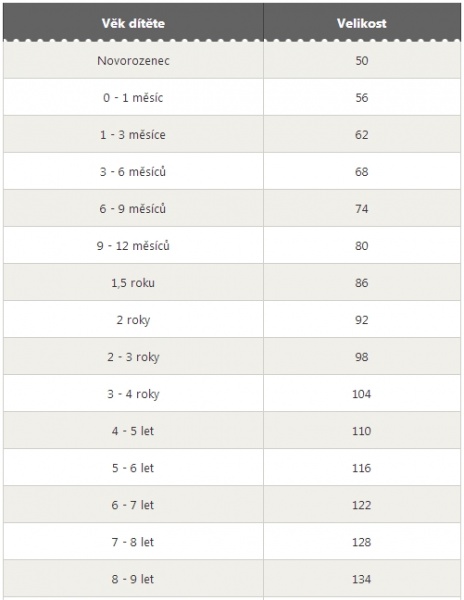Click size value 134
Image resolution: width=464 pixels, height=600 pixels.
pyautogui.click(x=361, y=579)
